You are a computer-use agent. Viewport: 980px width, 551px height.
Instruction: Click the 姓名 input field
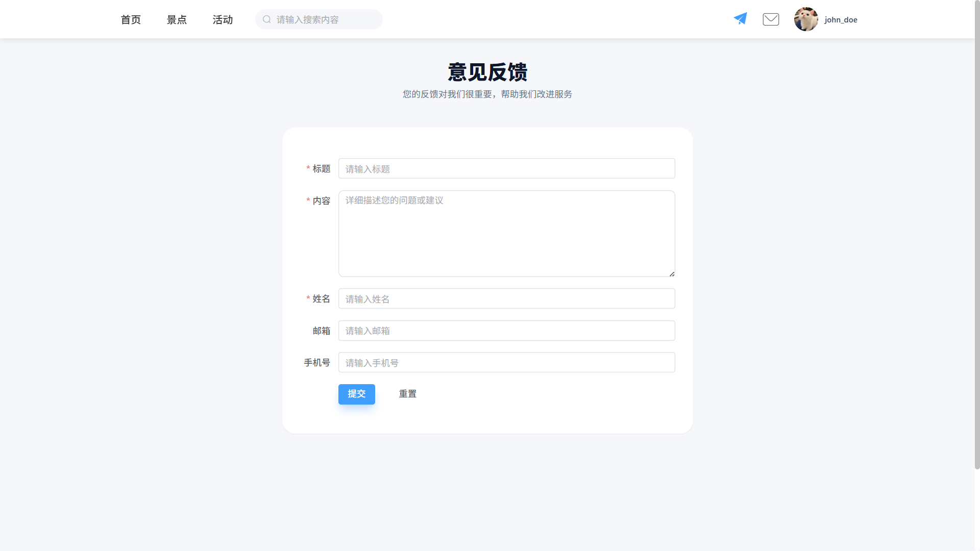(x=506, y=299)
